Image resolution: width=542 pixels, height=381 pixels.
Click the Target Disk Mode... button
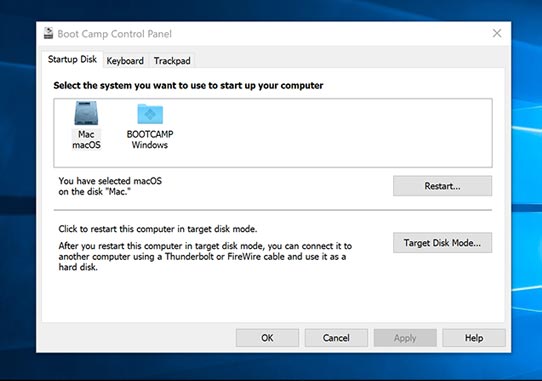[442, 243]
